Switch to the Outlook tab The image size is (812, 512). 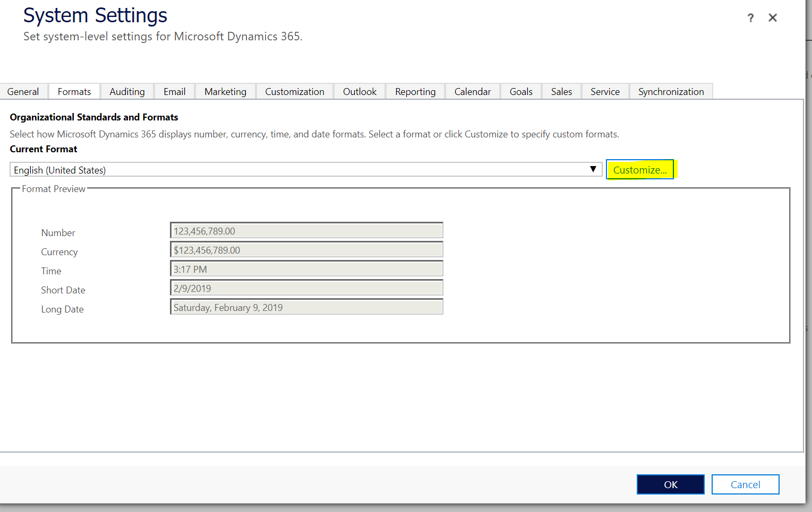click(x=359, y=91)
